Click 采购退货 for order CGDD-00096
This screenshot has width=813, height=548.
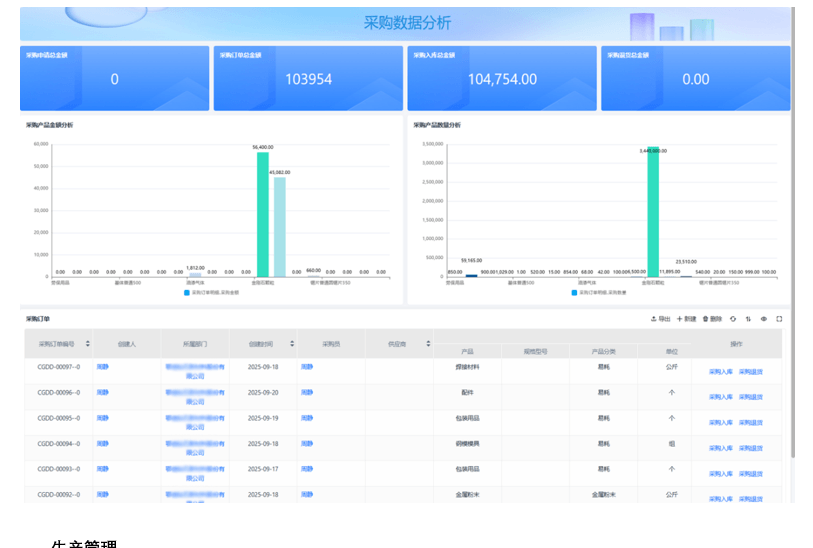point(750,397)
